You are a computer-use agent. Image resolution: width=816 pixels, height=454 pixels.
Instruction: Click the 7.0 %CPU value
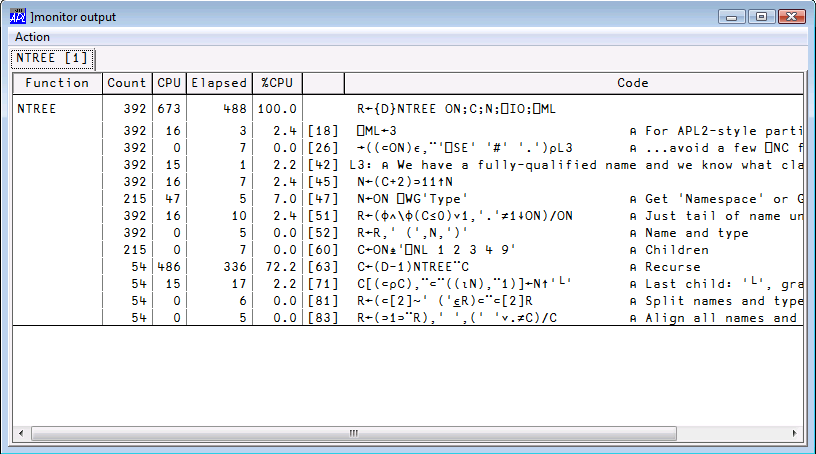[285, 199]
